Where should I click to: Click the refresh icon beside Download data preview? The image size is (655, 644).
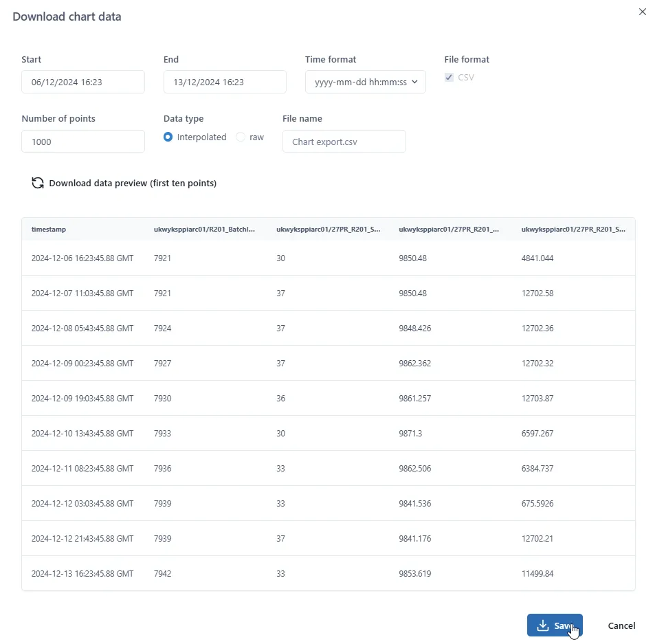38,184
